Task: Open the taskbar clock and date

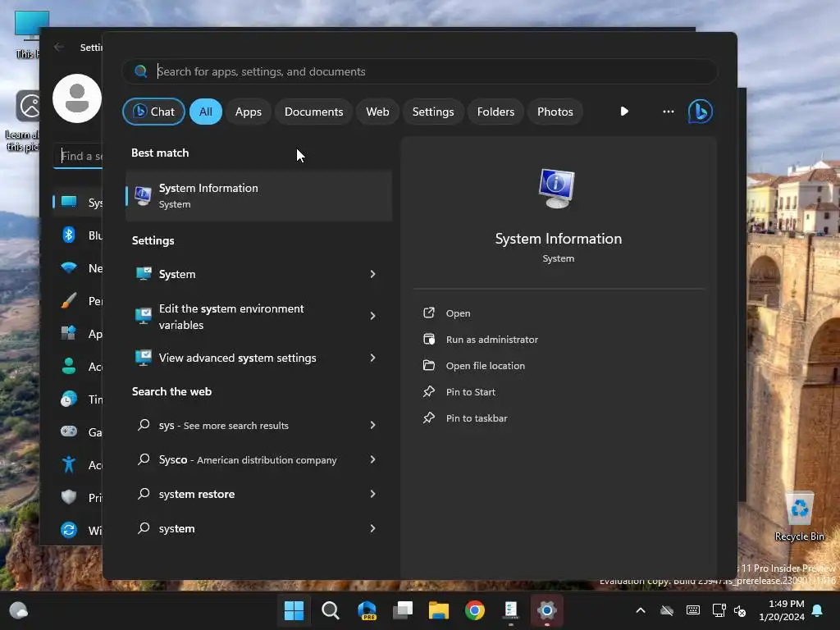Action: point(782,610)
